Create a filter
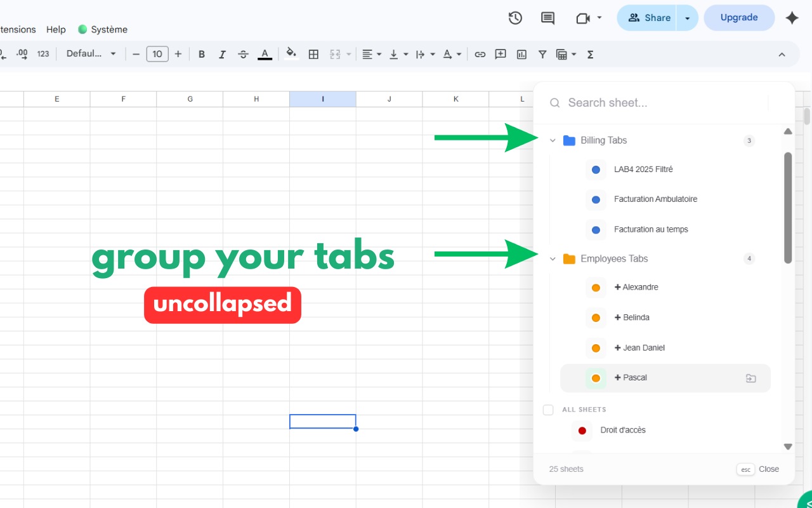The height and width of the screenshot is (508, 812). point(542,54)
